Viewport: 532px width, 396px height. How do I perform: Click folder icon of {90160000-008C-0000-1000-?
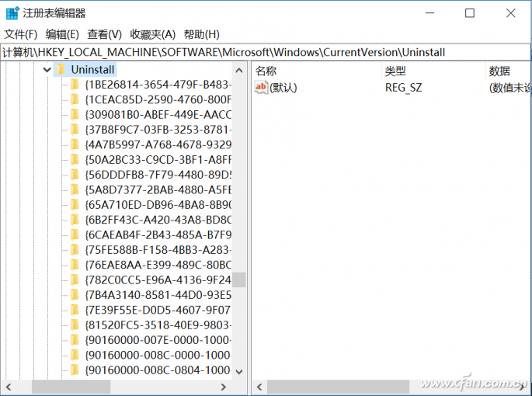(75, 355)
